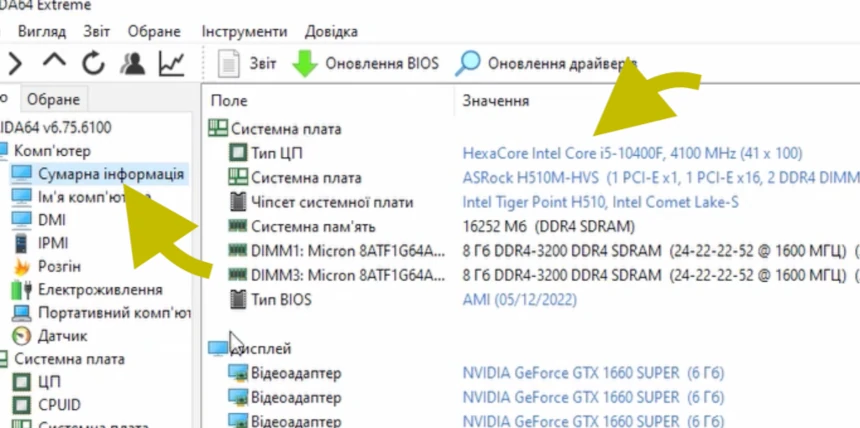
Task: Open the user profile icon in the toolbar
Action: click(132, 64)
